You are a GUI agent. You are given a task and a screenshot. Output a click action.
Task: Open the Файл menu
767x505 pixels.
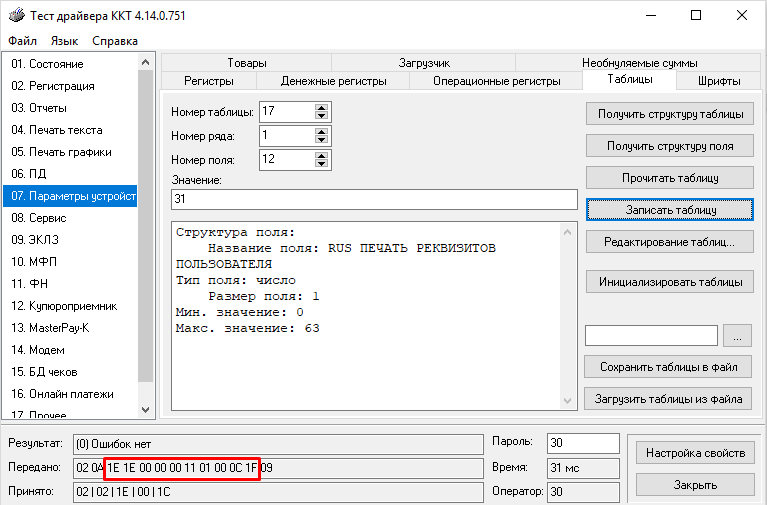tap(22, 41)
